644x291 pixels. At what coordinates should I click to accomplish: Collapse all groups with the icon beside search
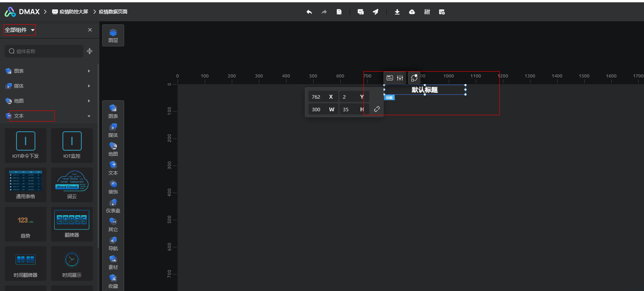point(90,51)
